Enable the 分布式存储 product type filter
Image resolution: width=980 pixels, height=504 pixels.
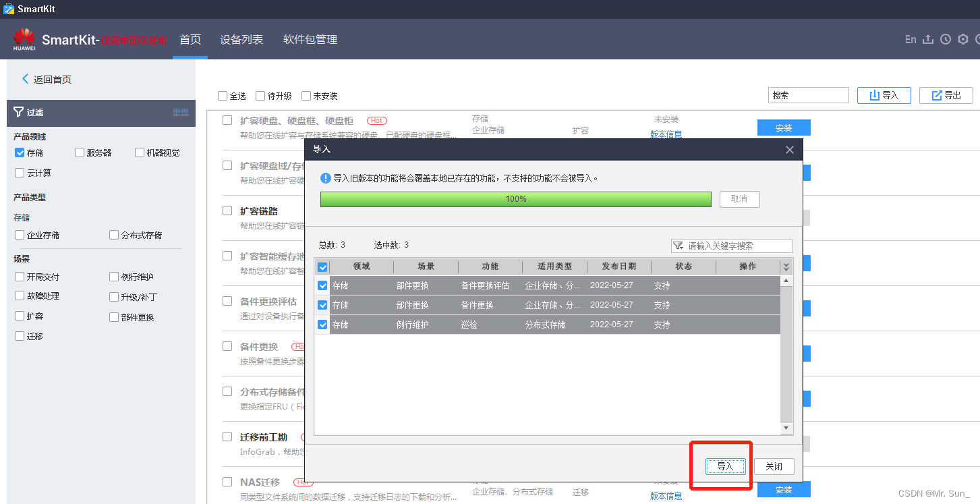tap(113, 234)
